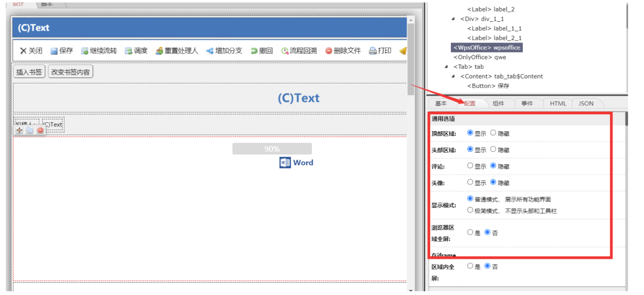Click the 删除文件 red icon
Screen dimensions: 644x295
pyautogui.click(x=329, y=51)
